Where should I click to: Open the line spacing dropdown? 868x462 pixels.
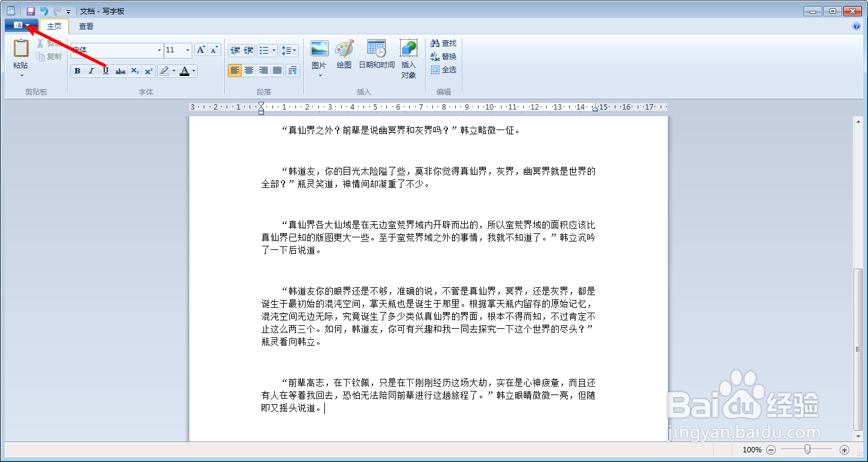(289, 51)
